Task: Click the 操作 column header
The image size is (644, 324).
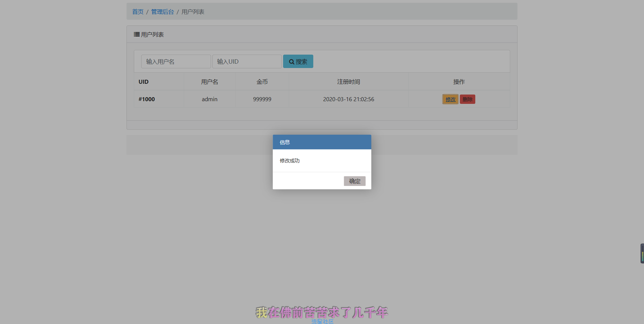Action: (x=459, y=82)
